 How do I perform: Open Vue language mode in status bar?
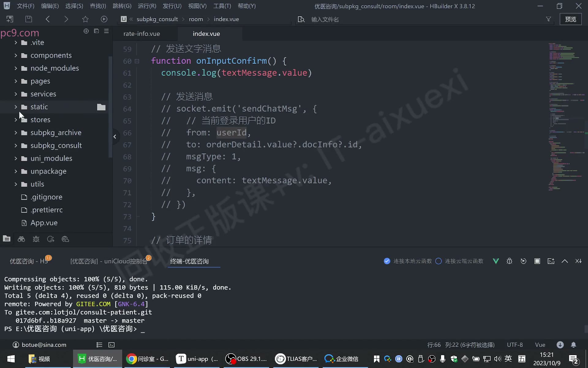coord(540,345)
